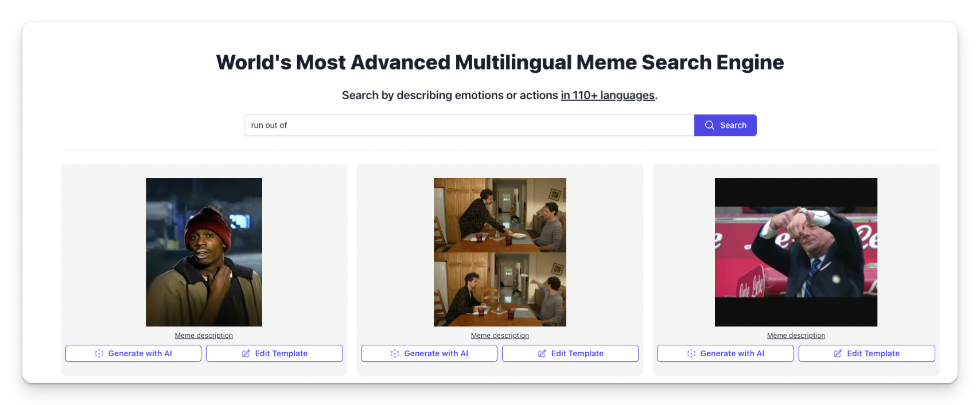The width and height of the screenshot is (980, 405).
Task: Open the beanie man meme thumbnail
Action: click(x=204, y=252)
